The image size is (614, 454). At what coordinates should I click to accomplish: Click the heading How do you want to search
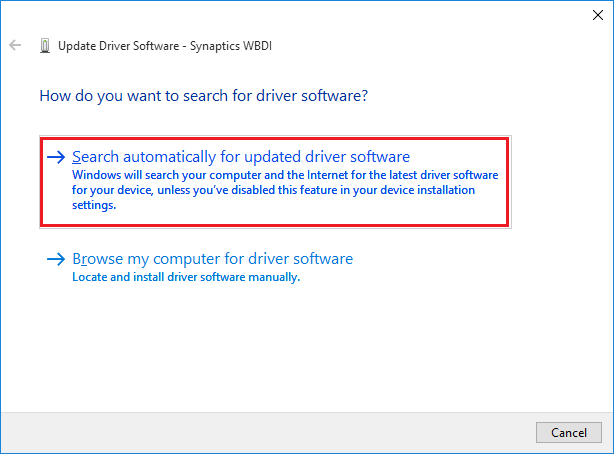pyautogui.click(x=203, y=97)
